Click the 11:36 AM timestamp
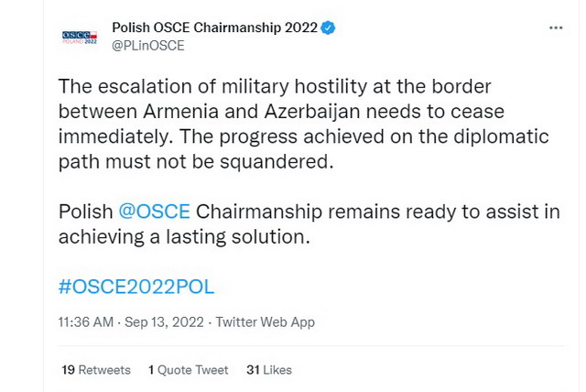This screenshot has height=392, width=586. [85, 322]
